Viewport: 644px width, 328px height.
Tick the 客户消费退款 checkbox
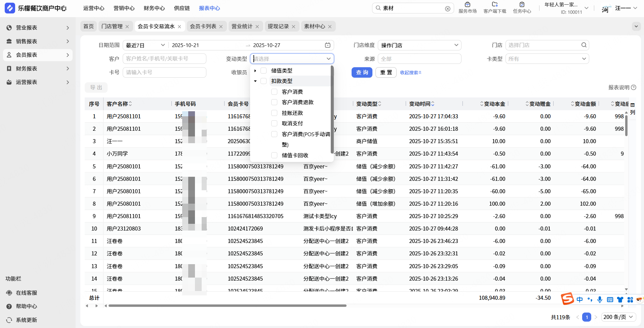tap(274, 102)
